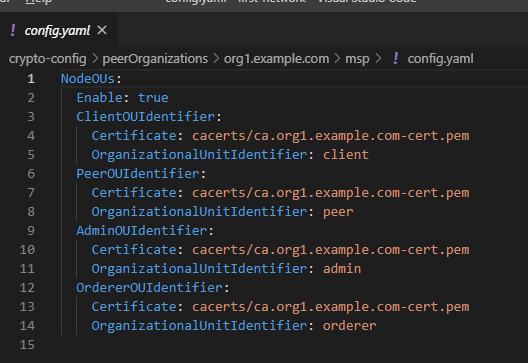Expand breadcrumb chevron after org1.example.com
Viewport: 528px width, 363px height.
coord(337,59)
